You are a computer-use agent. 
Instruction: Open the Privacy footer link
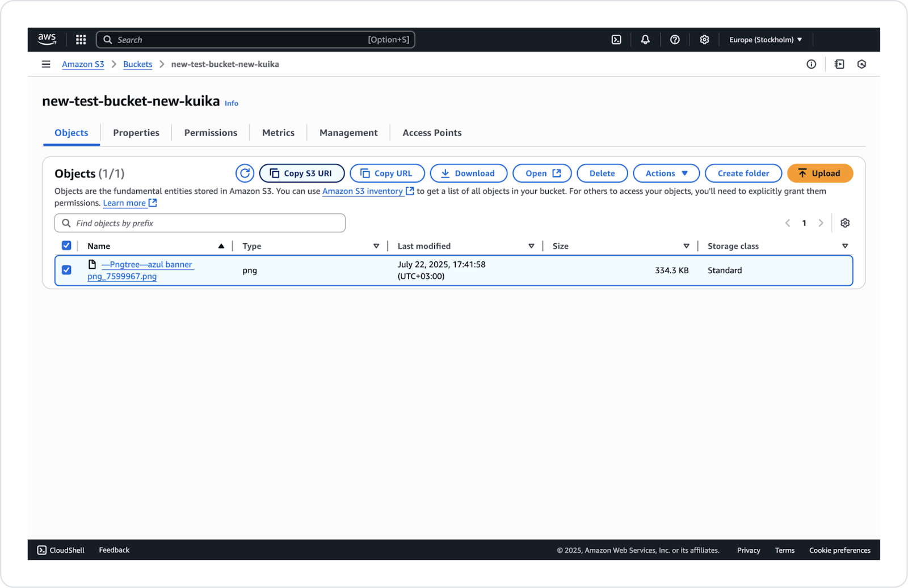[749, 550]
